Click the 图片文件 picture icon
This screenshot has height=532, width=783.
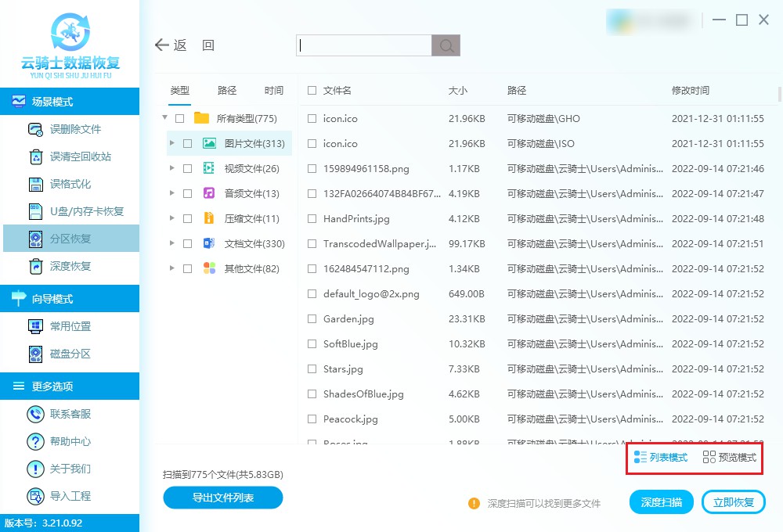tap(209, 144)
